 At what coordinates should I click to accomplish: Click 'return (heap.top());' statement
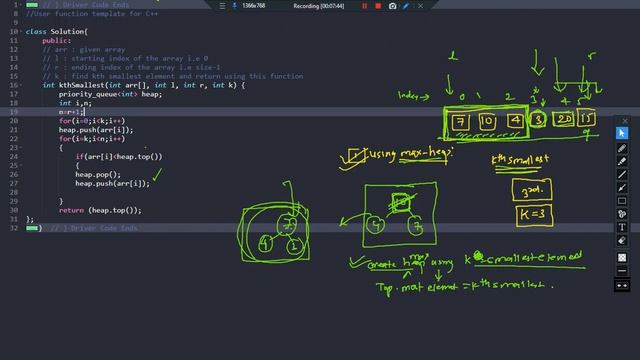[100, 210]
